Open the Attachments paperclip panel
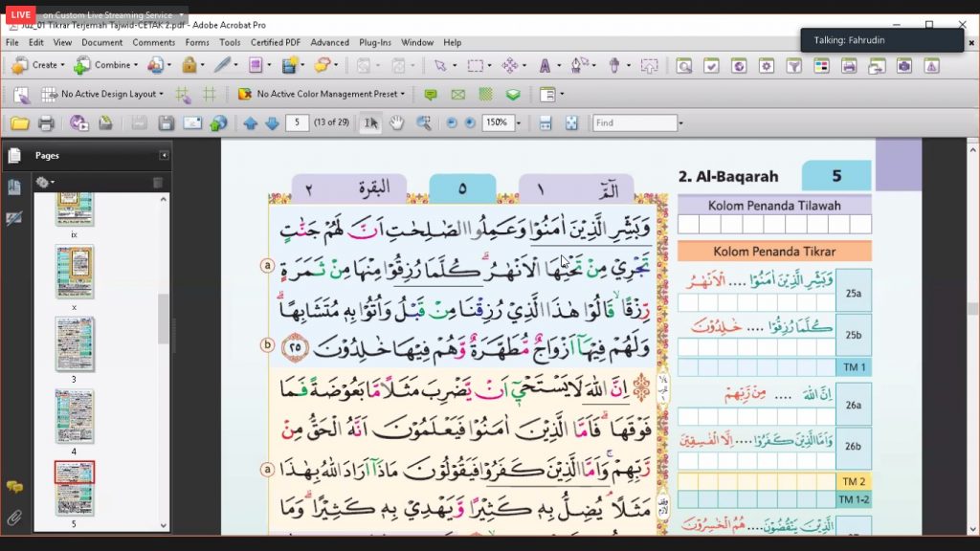The width and height of the screenshot is (980, 551). coord(14,518)
